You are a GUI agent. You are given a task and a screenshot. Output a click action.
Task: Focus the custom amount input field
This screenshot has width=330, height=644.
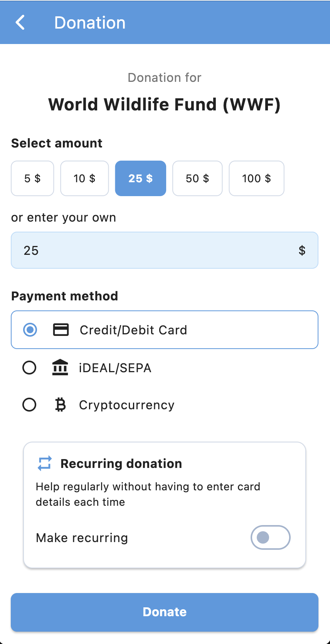[x=165, y=250]
